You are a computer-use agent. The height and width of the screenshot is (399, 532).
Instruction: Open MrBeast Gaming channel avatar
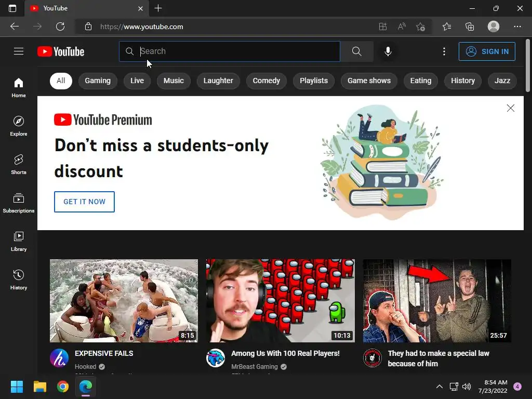pos(216,358)
